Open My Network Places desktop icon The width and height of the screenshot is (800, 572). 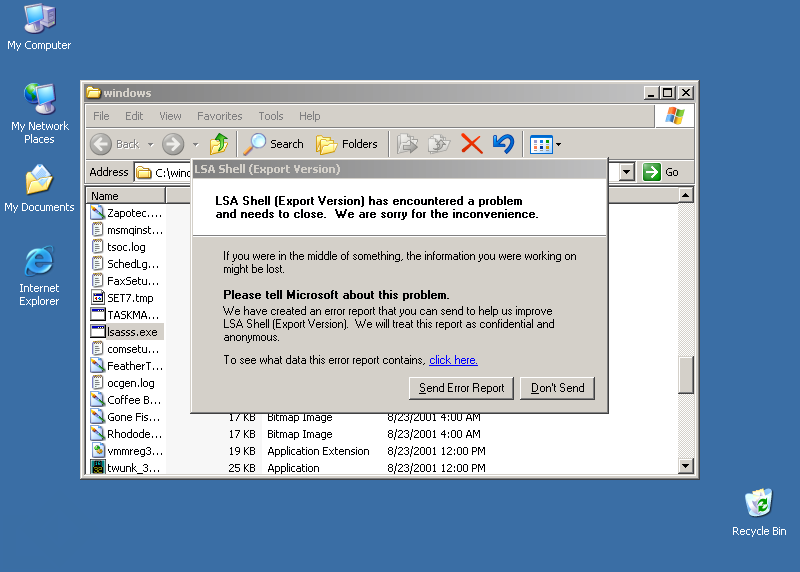(39, 113)
